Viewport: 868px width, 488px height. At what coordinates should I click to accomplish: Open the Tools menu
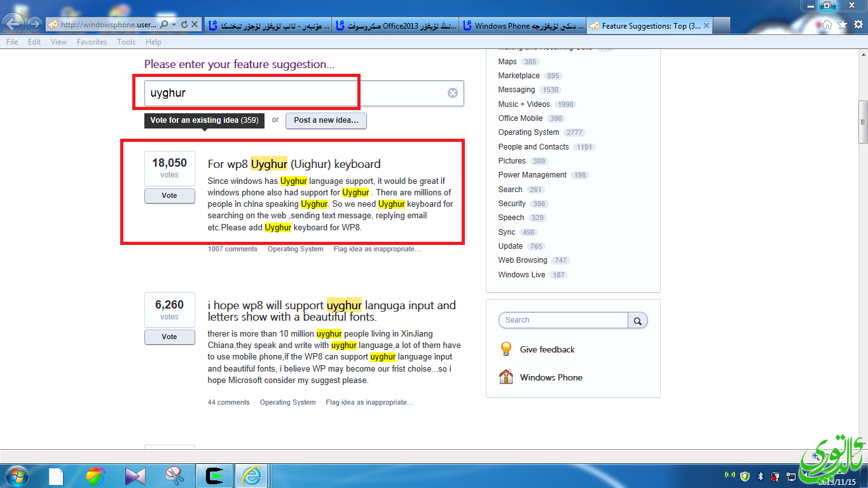(x=126, y=42)
